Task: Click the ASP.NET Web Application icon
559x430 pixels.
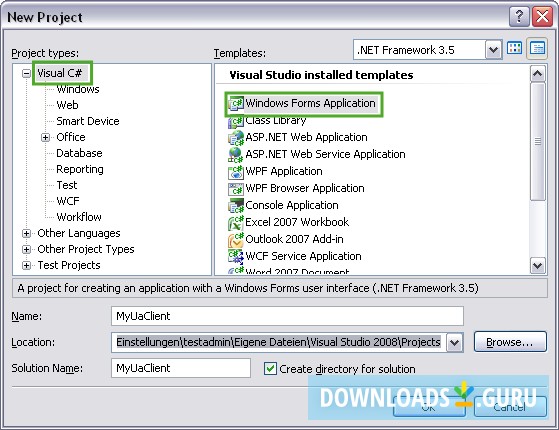Action: 236,138
